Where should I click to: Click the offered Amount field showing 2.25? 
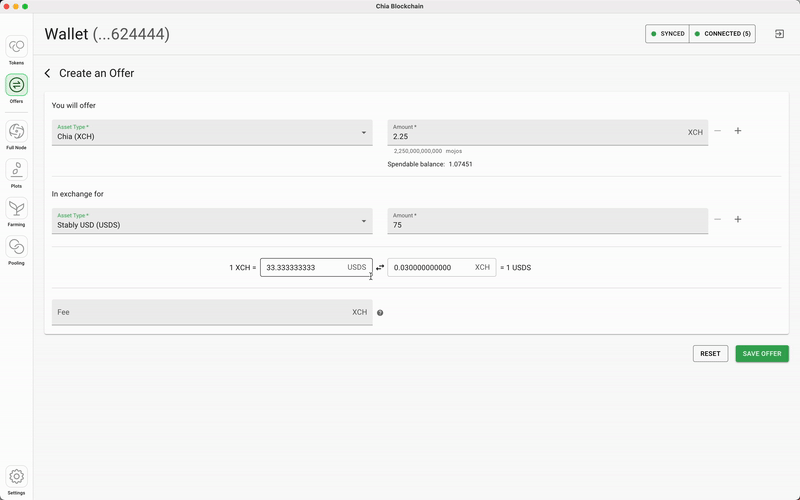point(547,133)
